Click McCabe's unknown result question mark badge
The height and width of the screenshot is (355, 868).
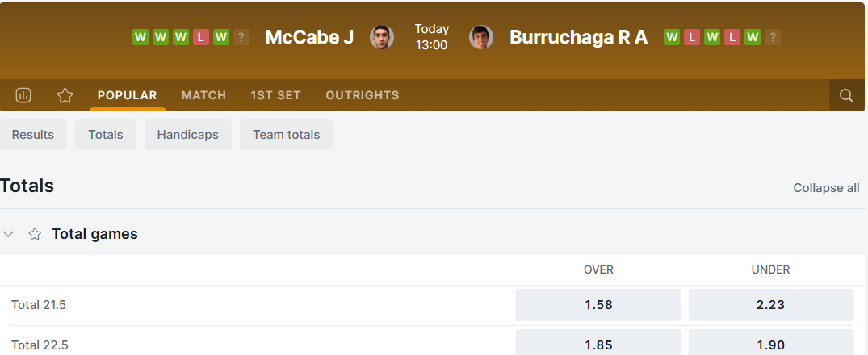[x=241, y=37]
